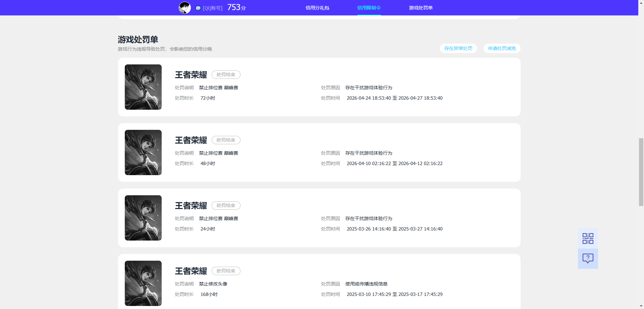Screen dimensions: 644x309
Task: Click time range 2026-04-24 18:53:40 至 2026-04-27
Action: 394,98
